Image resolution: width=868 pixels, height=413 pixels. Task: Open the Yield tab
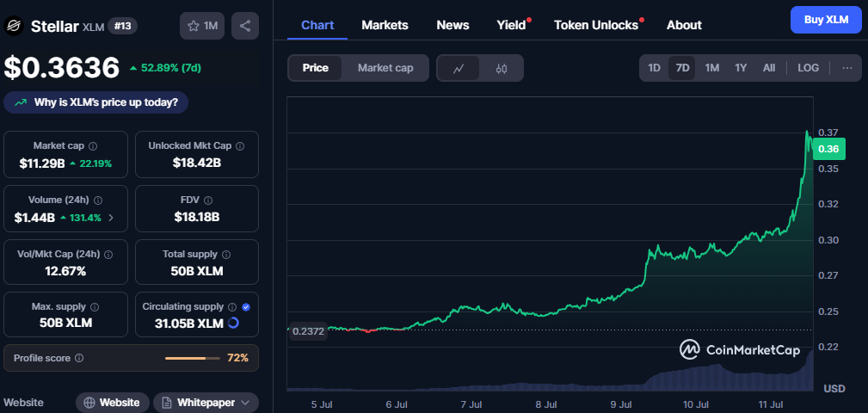512,25
